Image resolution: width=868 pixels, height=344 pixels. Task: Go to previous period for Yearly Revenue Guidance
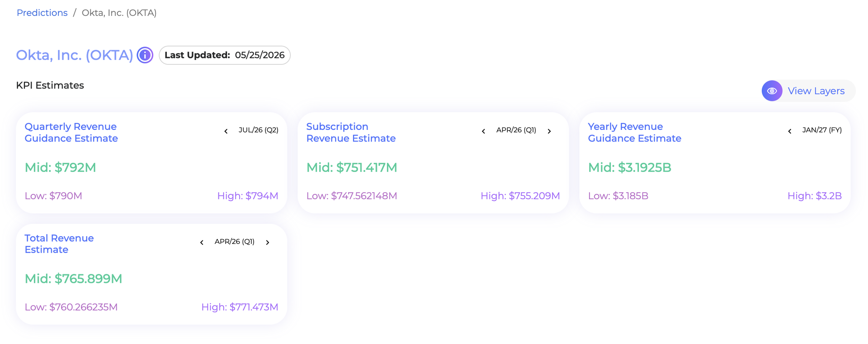(x=790, y=131)
